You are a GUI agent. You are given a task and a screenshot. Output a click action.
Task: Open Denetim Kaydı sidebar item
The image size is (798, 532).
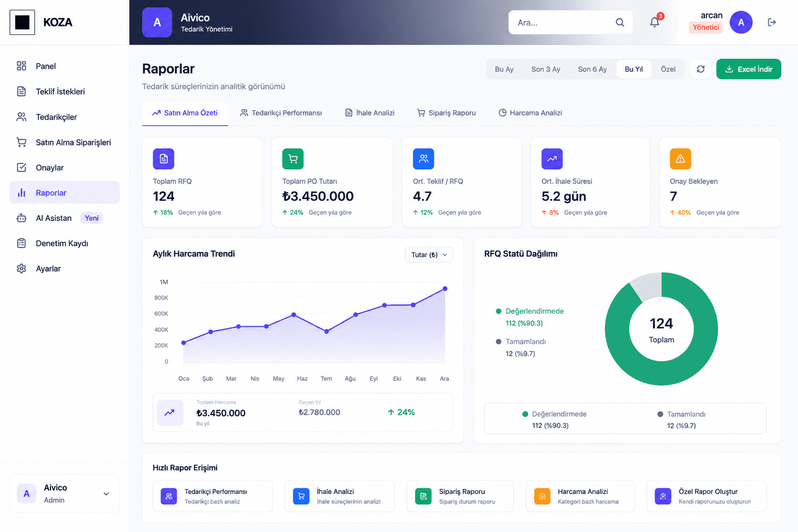pos(64,243)
